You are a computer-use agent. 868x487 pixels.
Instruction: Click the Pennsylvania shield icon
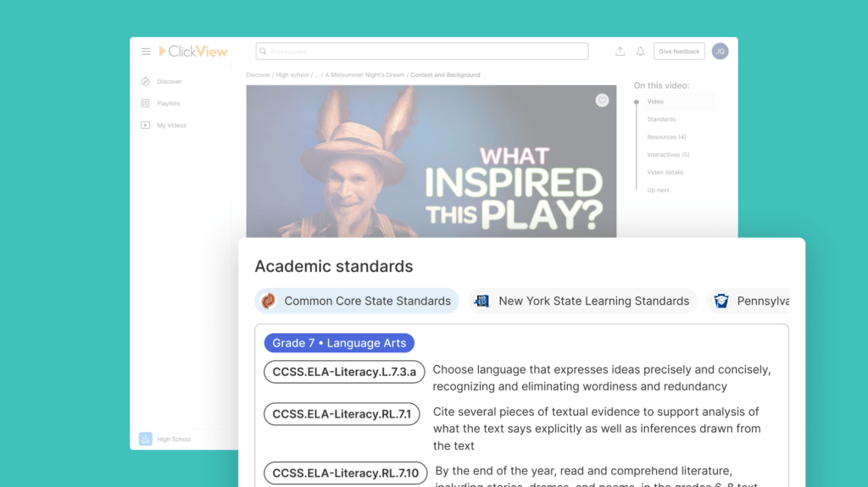pos(721,301)
